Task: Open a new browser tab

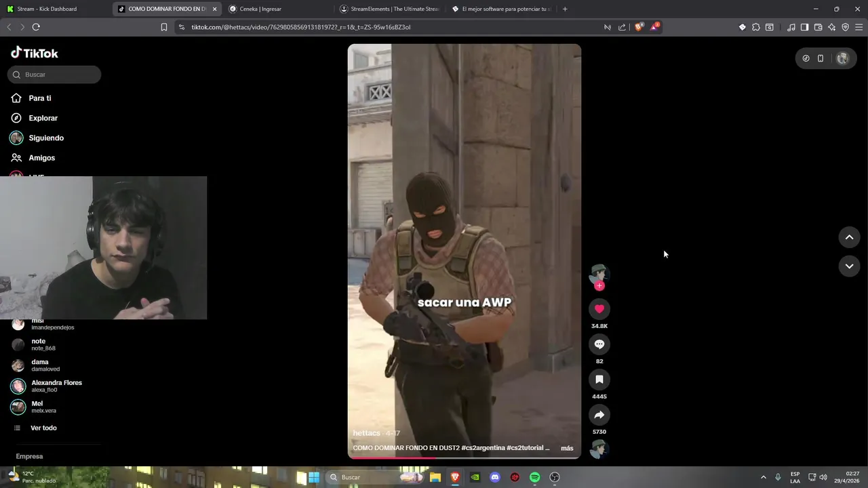Action: 565,9
